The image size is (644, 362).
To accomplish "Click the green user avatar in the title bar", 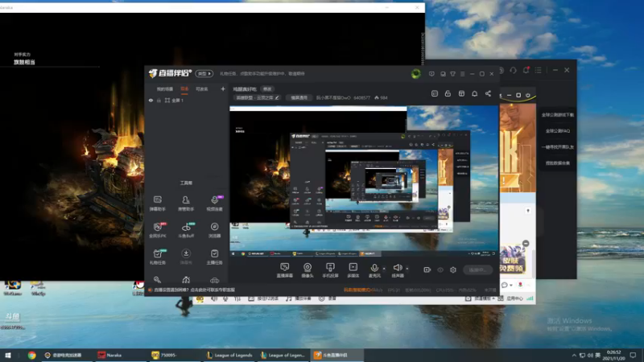I will click(x=416, y=74).
